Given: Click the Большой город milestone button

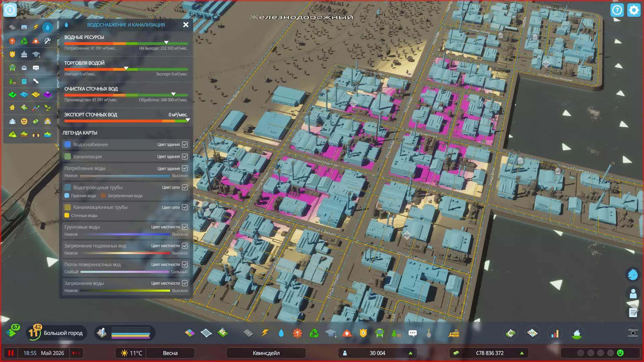Looking at the screenshot, I should point(63,333).
